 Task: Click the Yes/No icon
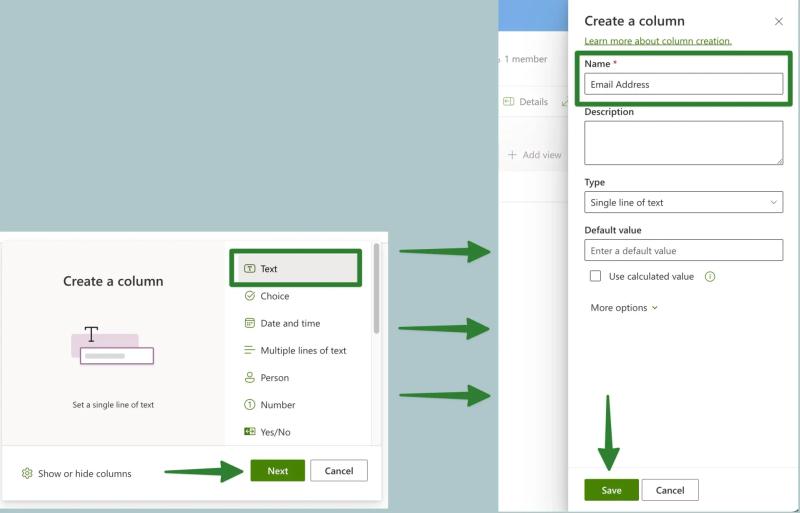(x=249, y=432)
